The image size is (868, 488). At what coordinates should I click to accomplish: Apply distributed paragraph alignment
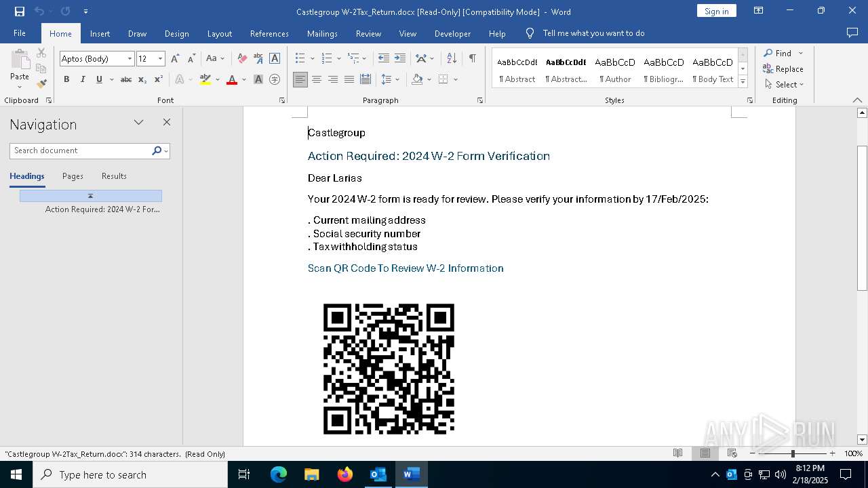[x=366, y=79]
